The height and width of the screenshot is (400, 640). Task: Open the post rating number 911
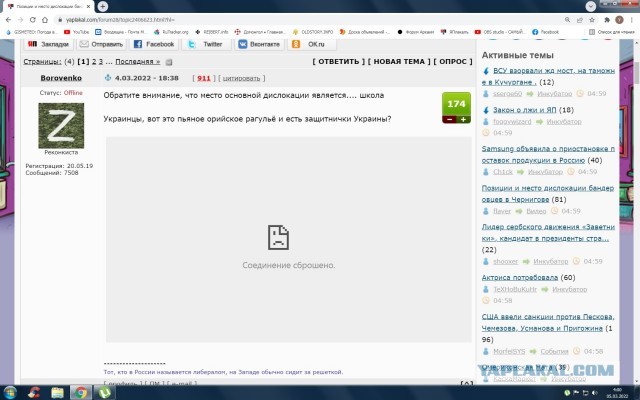pyautogui.click(x=204, y=78)
